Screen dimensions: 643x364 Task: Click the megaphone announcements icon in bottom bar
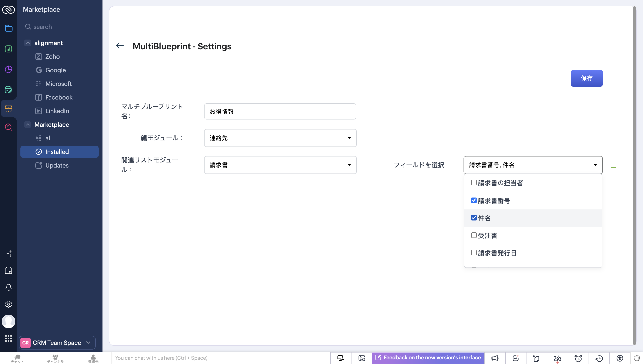pos(495,358)
